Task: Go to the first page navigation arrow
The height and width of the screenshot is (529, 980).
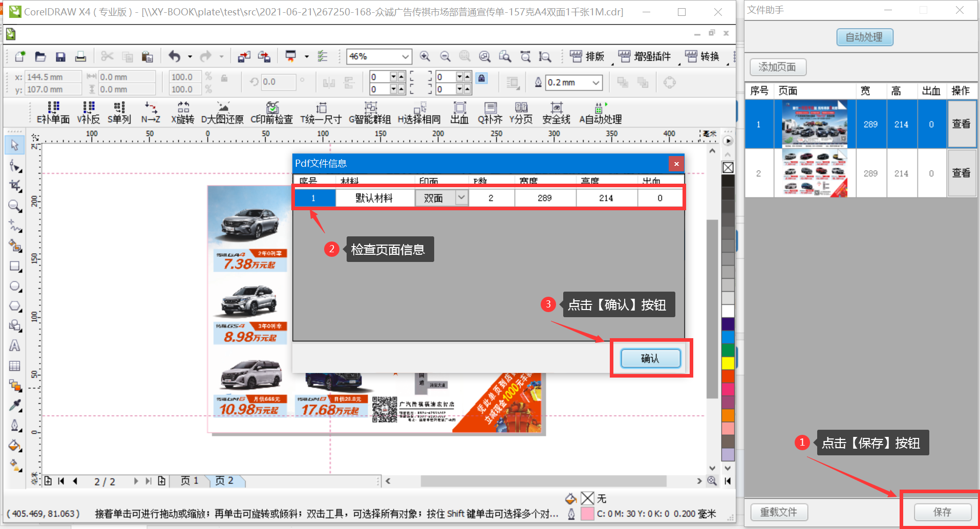Action: [x=61, y=481]
